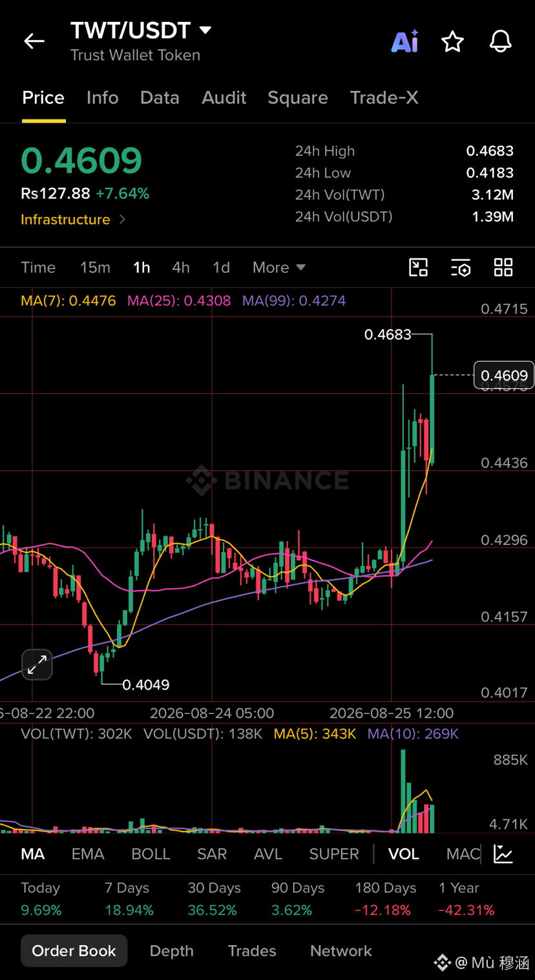Select the Time chart interval
This screenshot has width=535, height=980.
point(38,267)
